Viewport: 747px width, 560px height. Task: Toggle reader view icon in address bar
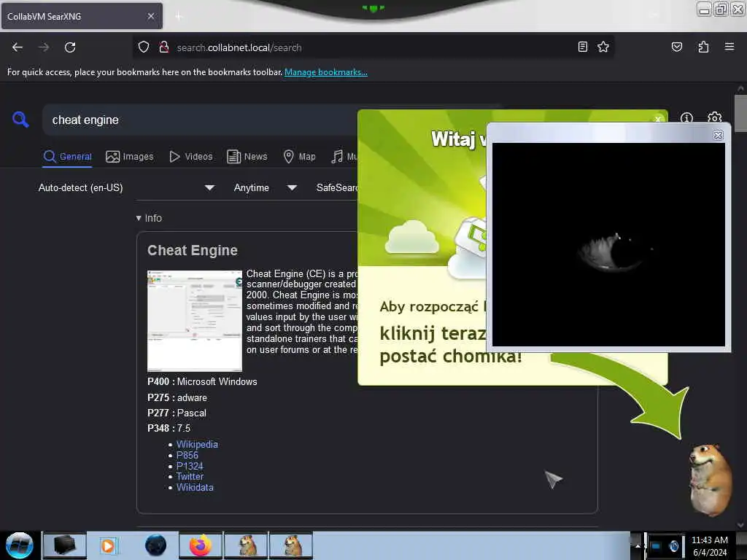583,47
